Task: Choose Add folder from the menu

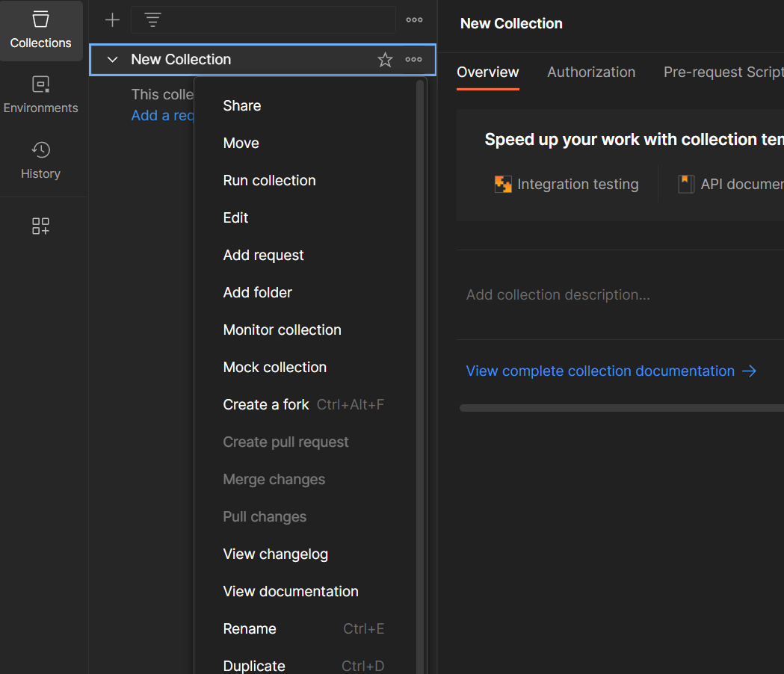Action: (x=257, y=292)
